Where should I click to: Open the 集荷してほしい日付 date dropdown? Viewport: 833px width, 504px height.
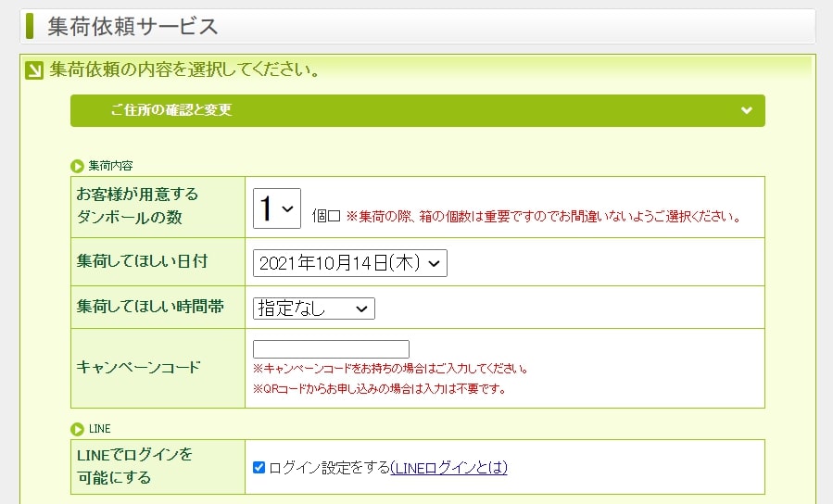click(x=349, y=263)
